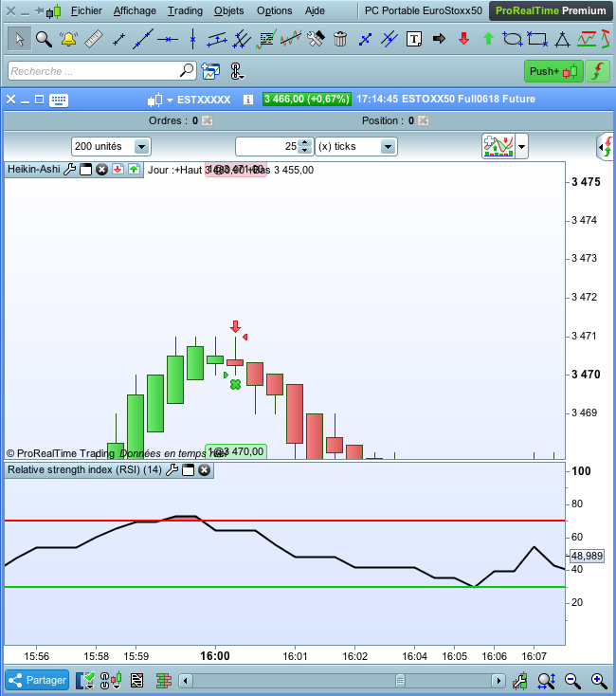Open the Affichage menu
This screenshot has height=696, width=616.
tap(135, 10)
